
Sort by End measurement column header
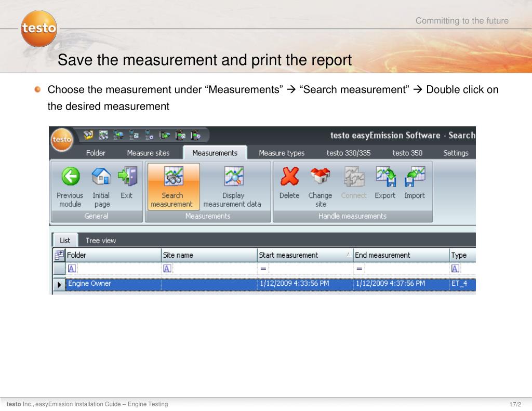[401, 255]
